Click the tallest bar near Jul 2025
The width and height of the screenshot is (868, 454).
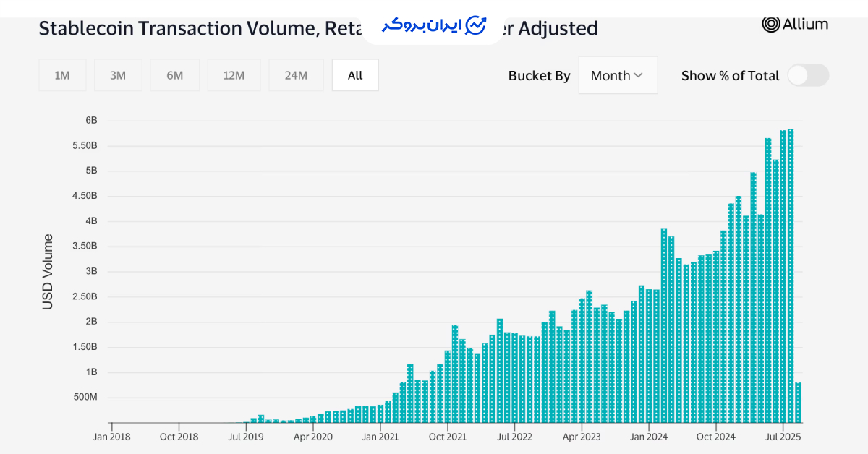[791, 275]
